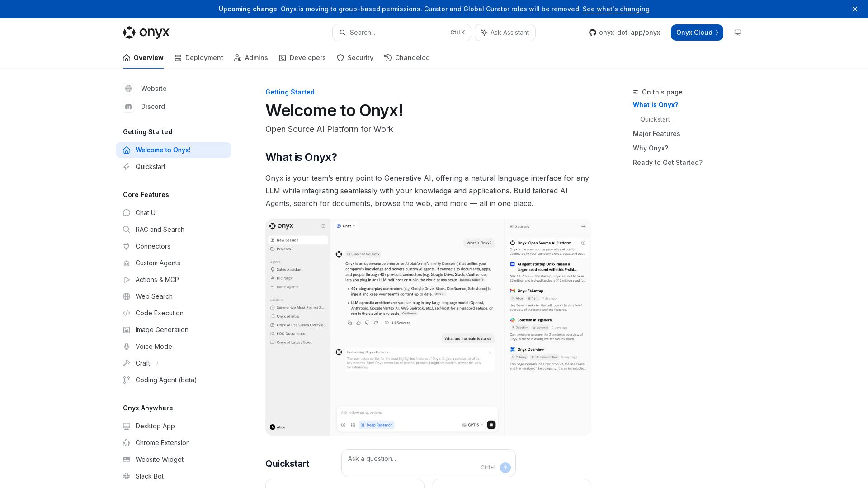Screen dimensions: 868x488
Task: Switch to the Changelog tab
Action: (x=407, y=58)
